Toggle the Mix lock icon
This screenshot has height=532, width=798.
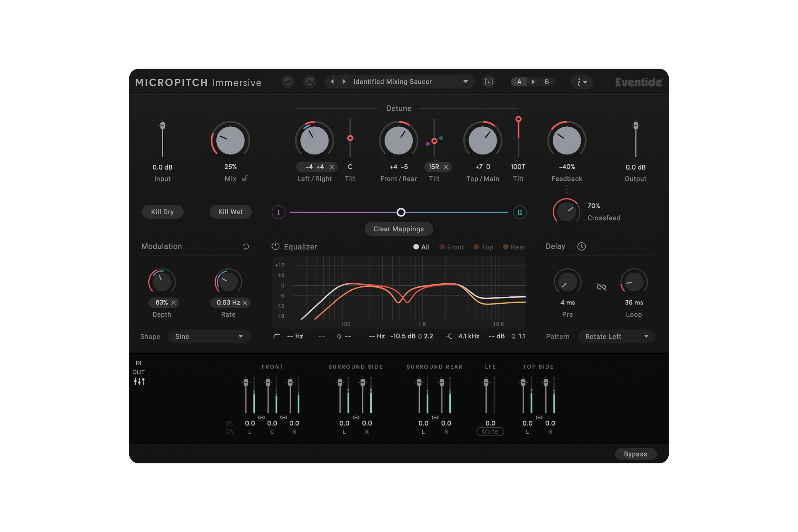[x=245, y=178]
